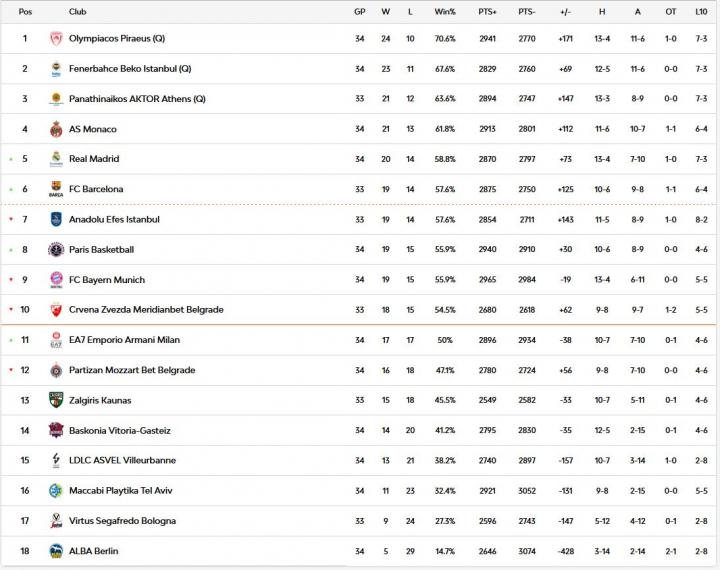720x570 pixels.
Task: Click the ALBA Berlin team logo
Action: click(x=56, y=551)
